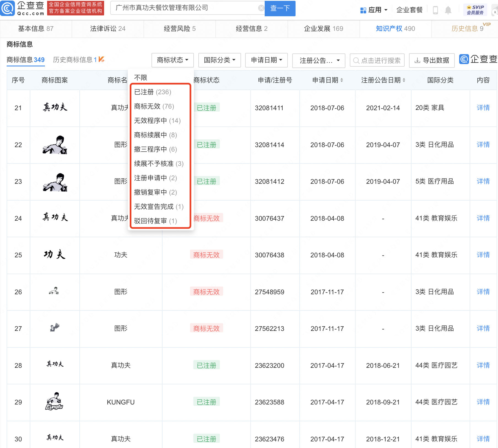Switch to 法律诉讼 24 tab

click(x=108, y=29)
